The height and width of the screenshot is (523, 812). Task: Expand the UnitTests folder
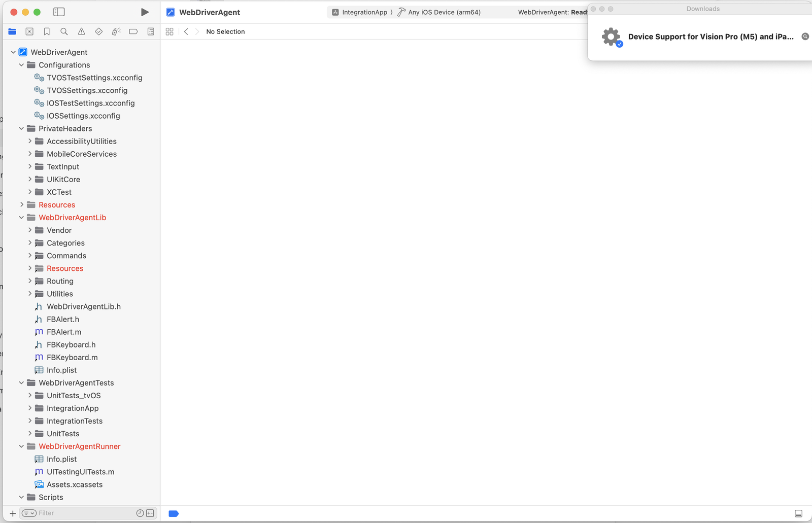pyautogui.click(x=29, y=433)
